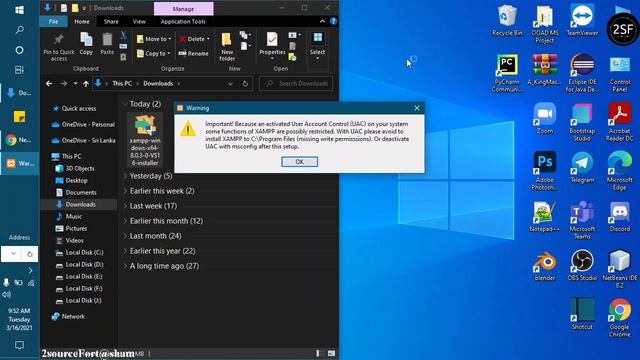Expand the Yesterday (5) group
This screenshot has width=640, height=360.
pos(125,176)
